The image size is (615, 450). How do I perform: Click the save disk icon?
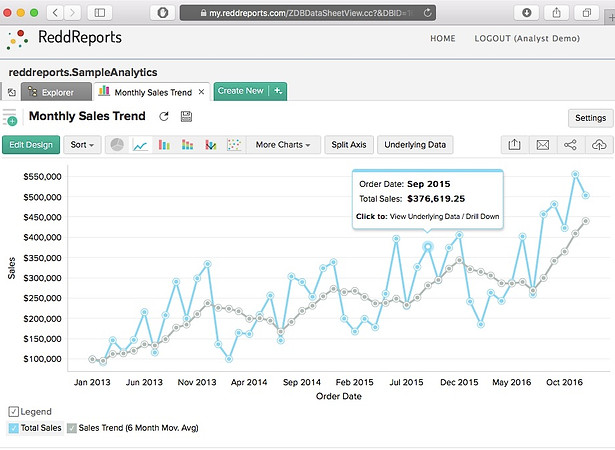(186, 117)
